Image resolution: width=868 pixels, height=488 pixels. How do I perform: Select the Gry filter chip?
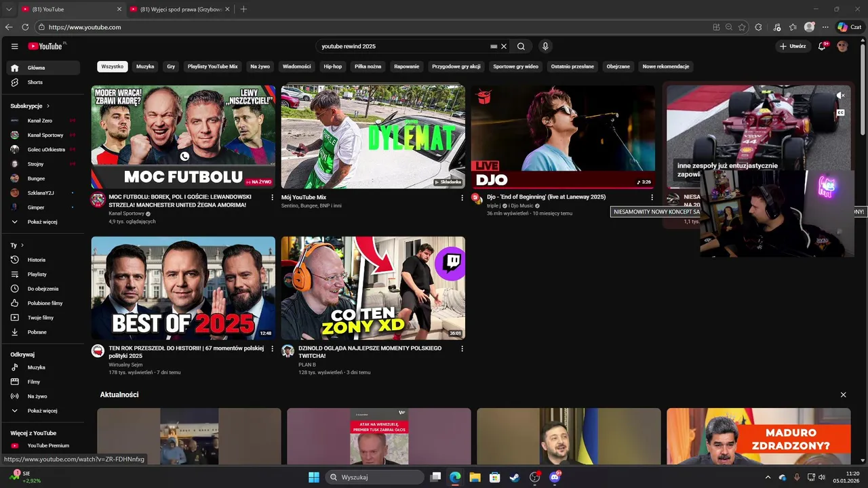171,66
